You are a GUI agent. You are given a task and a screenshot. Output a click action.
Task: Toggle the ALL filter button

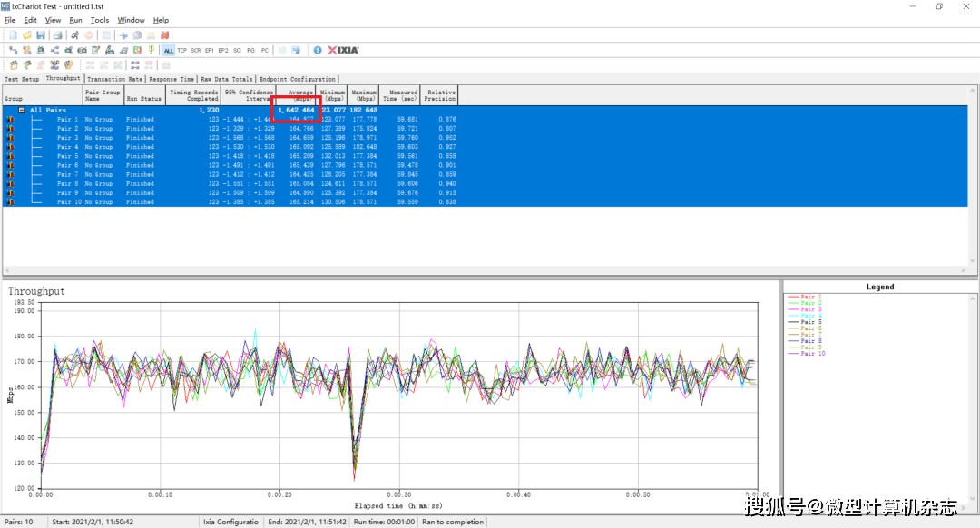(x=169, y=51)
